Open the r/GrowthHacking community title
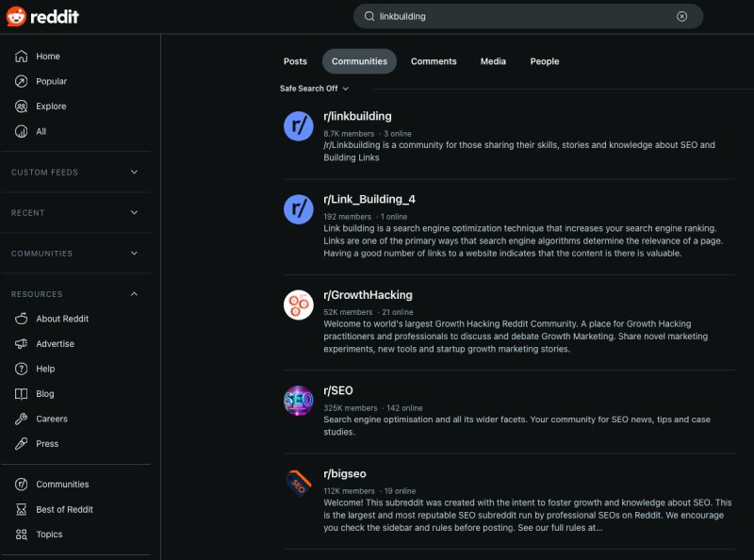 (x=368, y=295)
